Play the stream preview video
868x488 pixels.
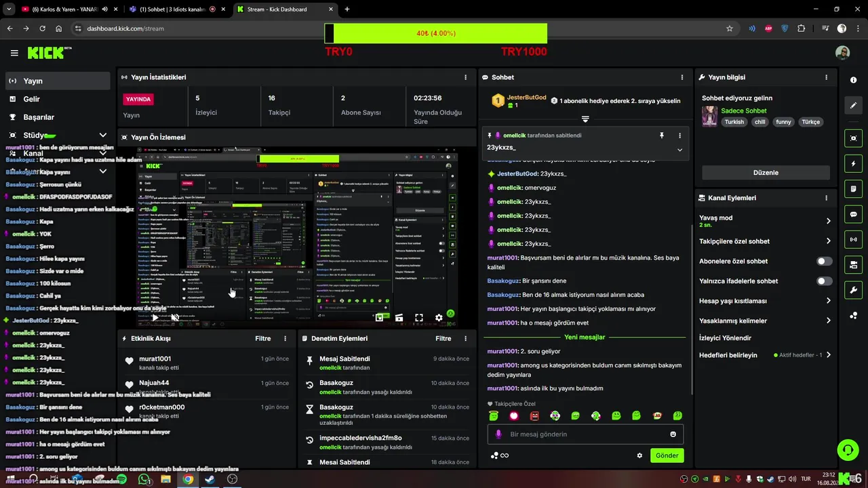coord(155,317)
